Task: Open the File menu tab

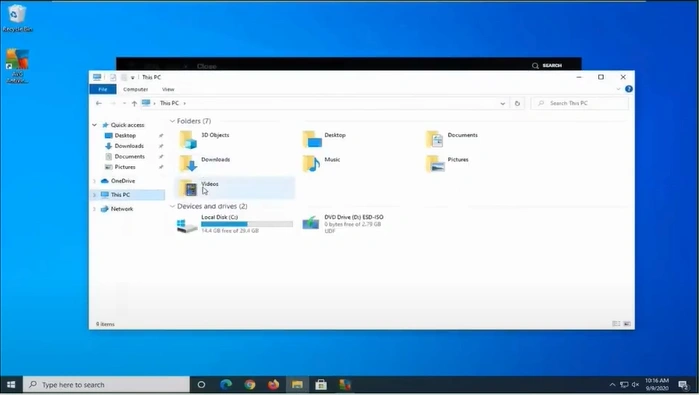Action: [103, 89]
